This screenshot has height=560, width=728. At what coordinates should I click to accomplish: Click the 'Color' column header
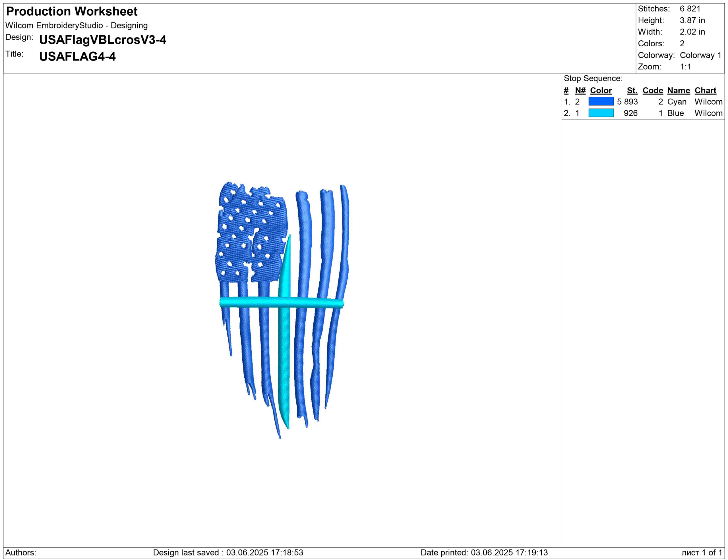tap(600, 90)
